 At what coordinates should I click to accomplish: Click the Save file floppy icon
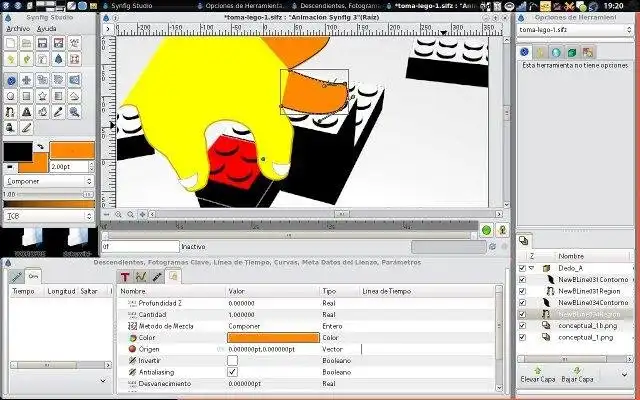(42, 43)
